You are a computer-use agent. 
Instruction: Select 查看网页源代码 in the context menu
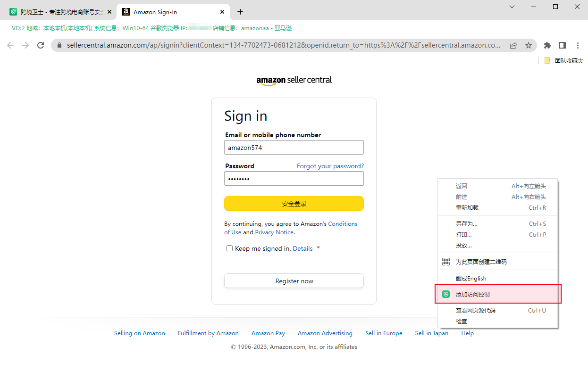point(498,311)
